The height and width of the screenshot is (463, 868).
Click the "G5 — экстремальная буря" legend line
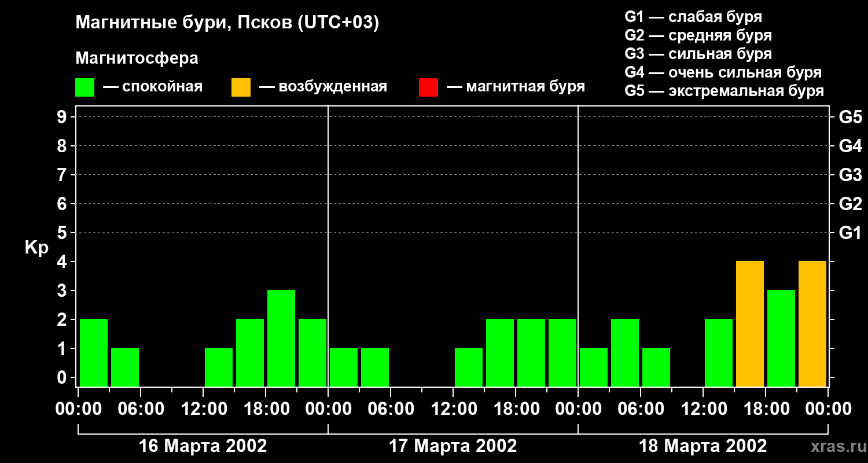click(x=724, y=91)
